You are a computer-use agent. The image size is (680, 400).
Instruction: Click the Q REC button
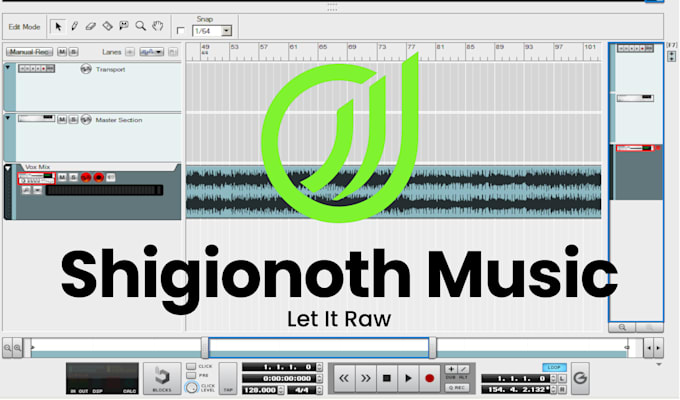(x=457, y=387)
